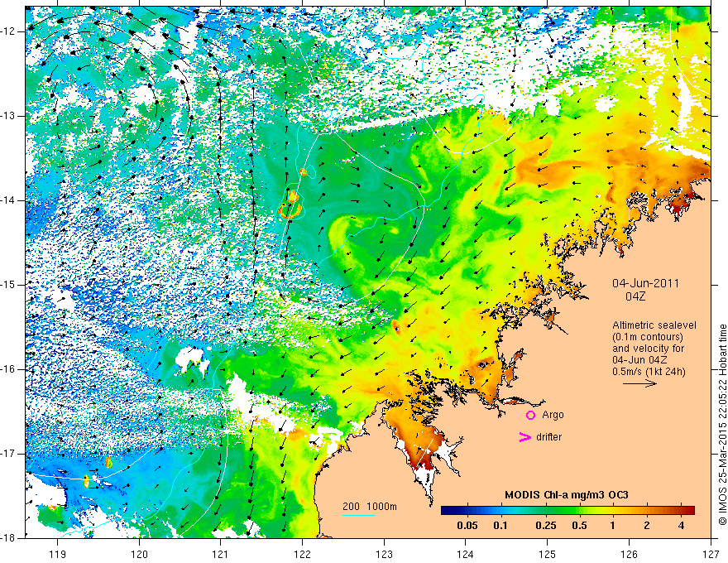Click the '-15' latitude axis label
This screenshot has height=563, width=728.
coord(8,285)
